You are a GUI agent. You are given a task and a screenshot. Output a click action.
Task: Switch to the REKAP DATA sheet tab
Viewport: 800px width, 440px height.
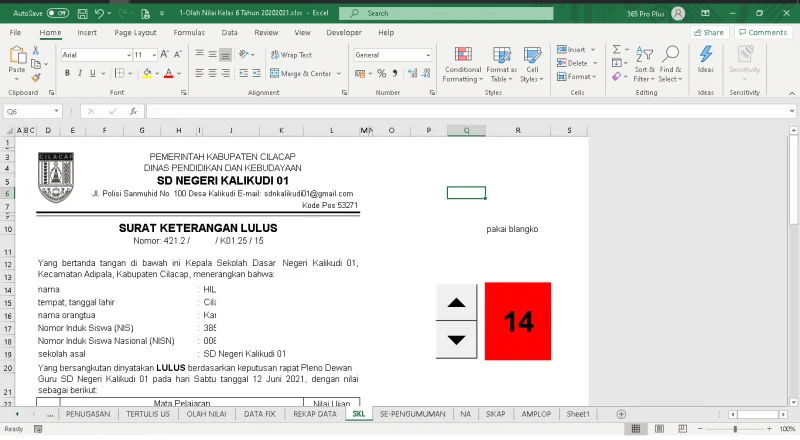(314, 413)
